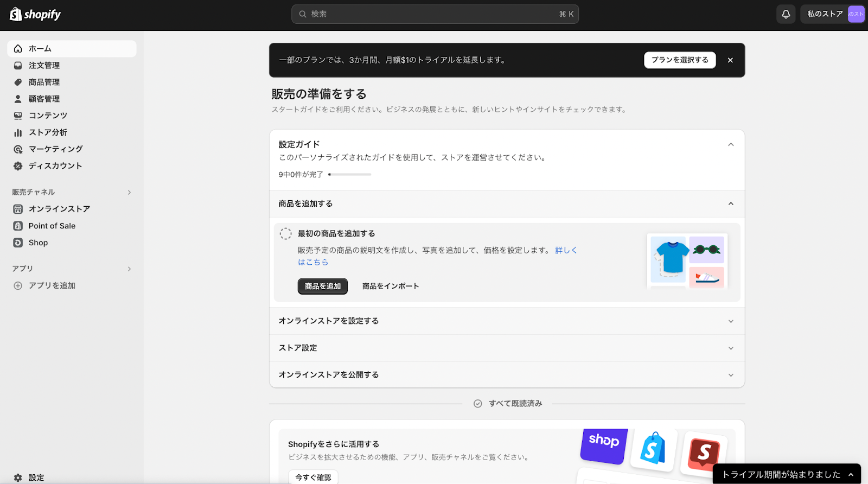Click the inbox icon beside 注文管理
Image resolution: width=868 pixels, height=484 pixels.
[x=18, y=66]
